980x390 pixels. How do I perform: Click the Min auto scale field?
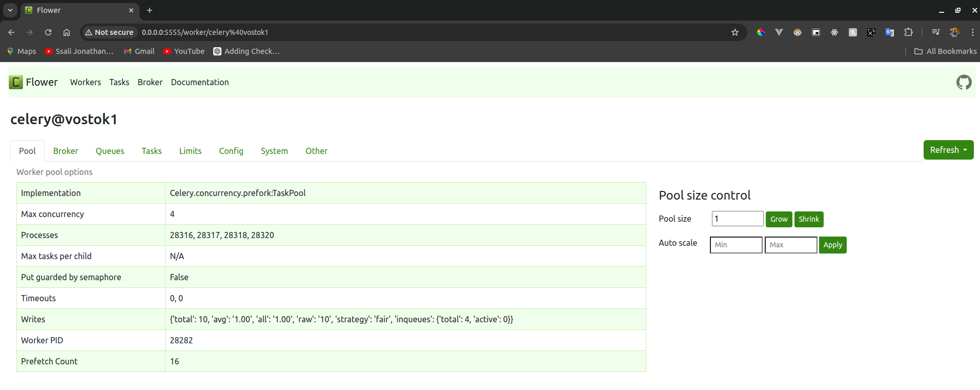[x=736, y=245]
